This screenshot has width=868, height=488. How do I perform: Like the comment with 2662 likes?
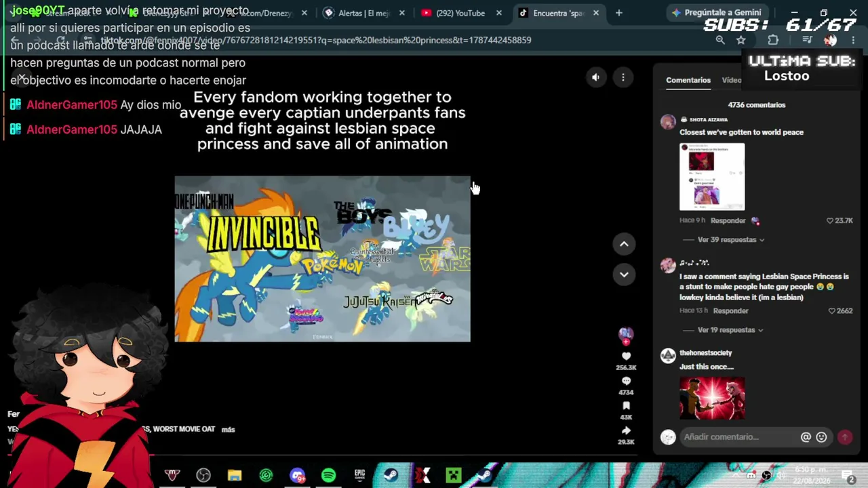tap(831, 310)
